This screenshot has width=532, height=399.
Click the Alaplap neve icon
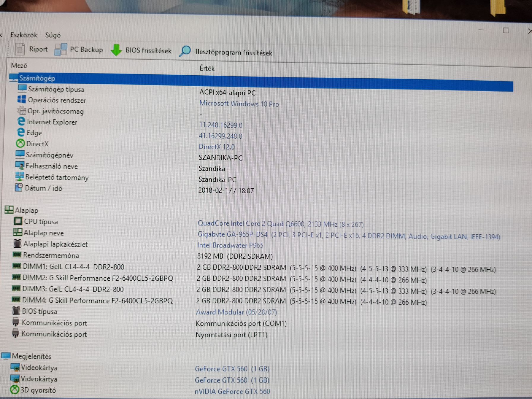click(x=18, y=232)
